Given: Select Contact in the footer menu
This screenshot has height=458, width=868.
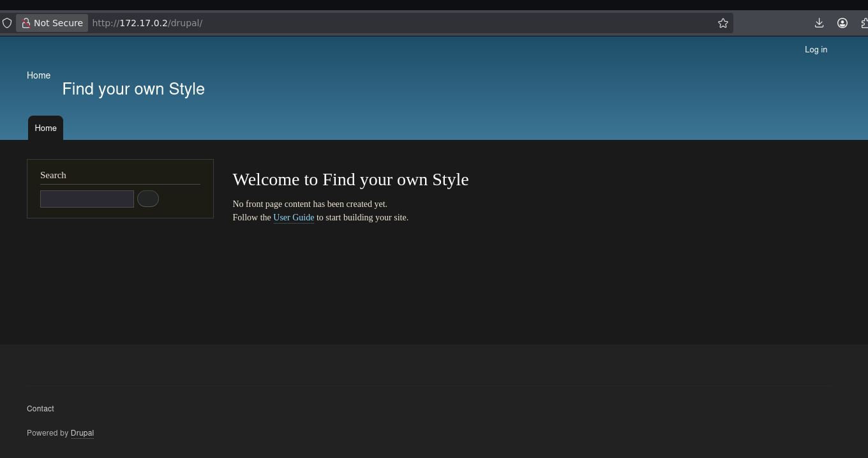Looking at the screenshot, I should 40,409.
